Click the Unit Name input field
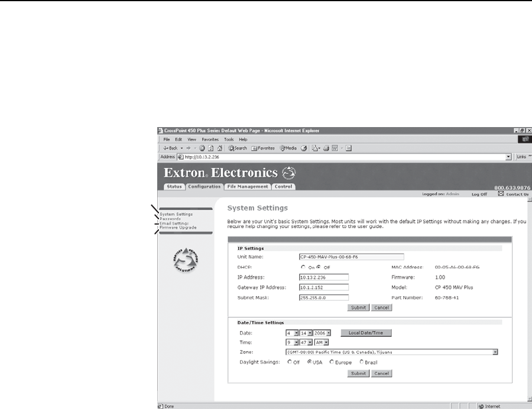This screenshot has width=532, height=409. tap(352, 257)
